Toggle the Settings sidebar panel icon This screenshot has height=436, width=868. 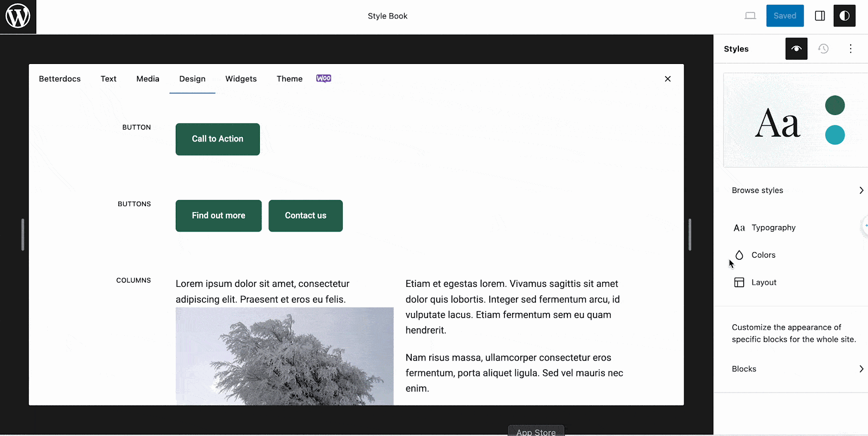[x=820, y=16]
